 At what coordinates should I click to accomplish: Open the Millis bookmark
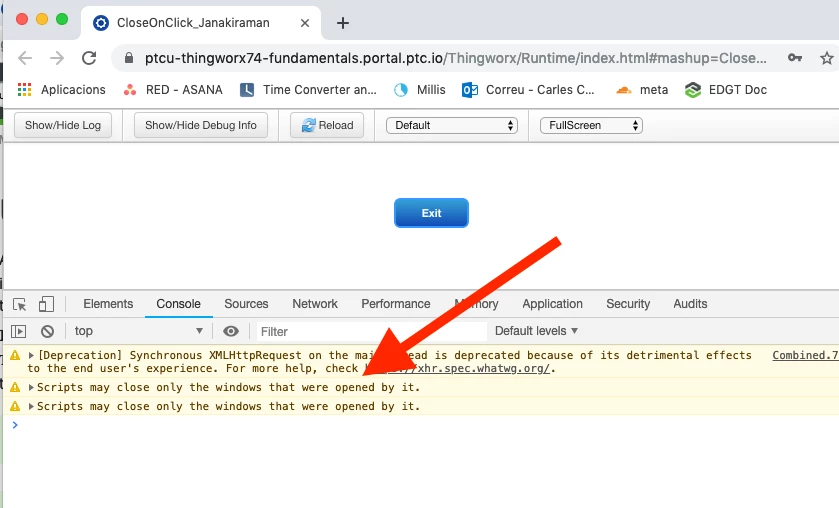tap(420, 89)
